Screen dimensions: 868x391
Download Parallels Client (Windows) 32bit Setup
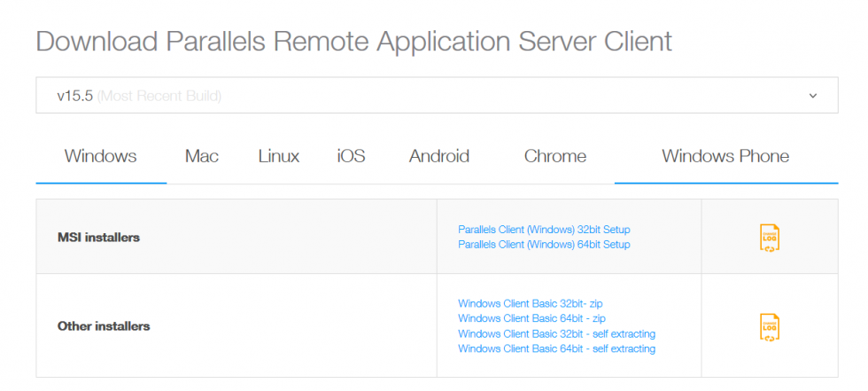click(x=544, y=230)
